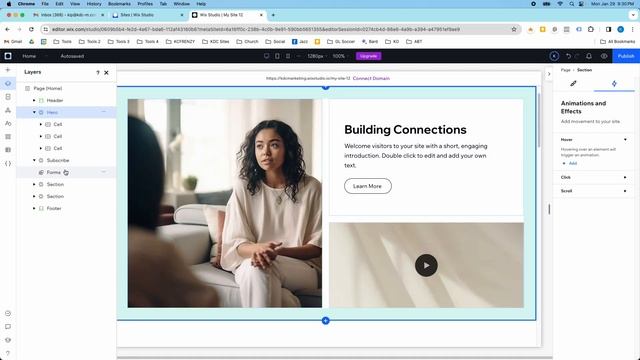Open the help question mark at sidebar bottom
Screen dimensions: 640x360
[x=8, y=353]
